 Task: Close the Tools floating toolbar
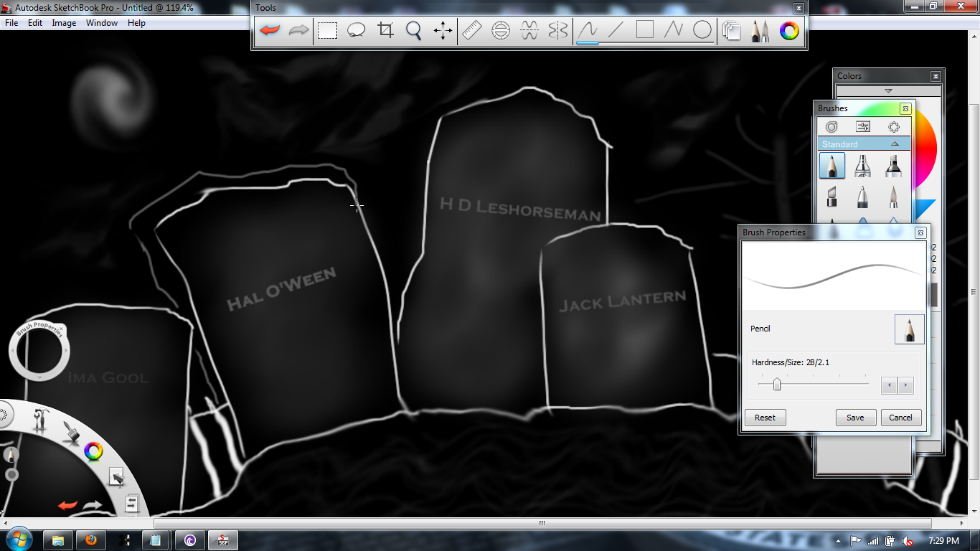click(798, 8)
